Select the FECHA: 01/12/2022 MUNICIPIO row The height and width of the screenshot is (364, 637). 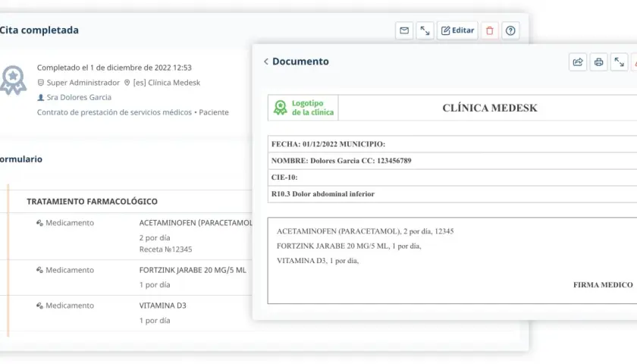tap(452, 144)
